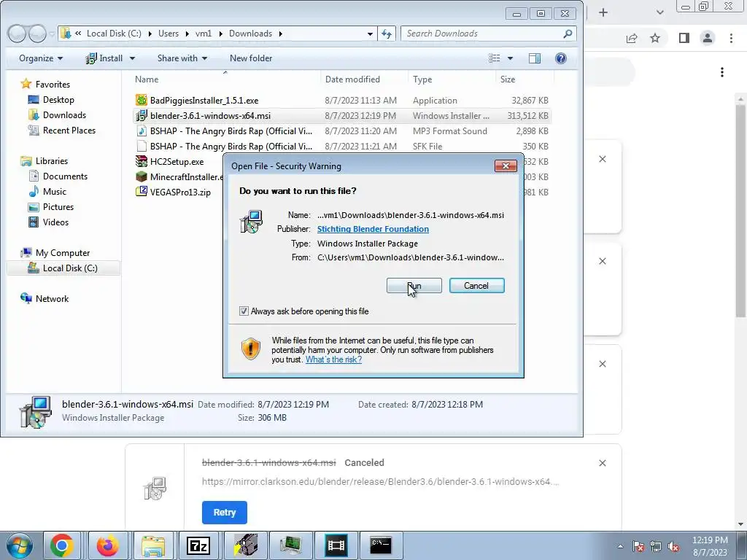Show hidden system tray icons arrow
This screenshot has width=747, height=560.
pyautogui.click(x=620, y=547)
